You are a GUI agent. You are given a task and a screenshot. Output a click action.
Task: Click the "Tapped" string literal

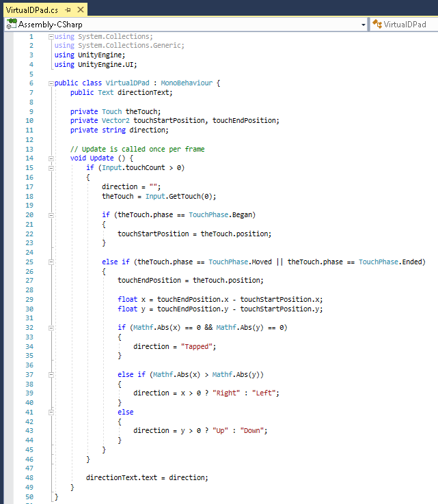pos(195,346)
